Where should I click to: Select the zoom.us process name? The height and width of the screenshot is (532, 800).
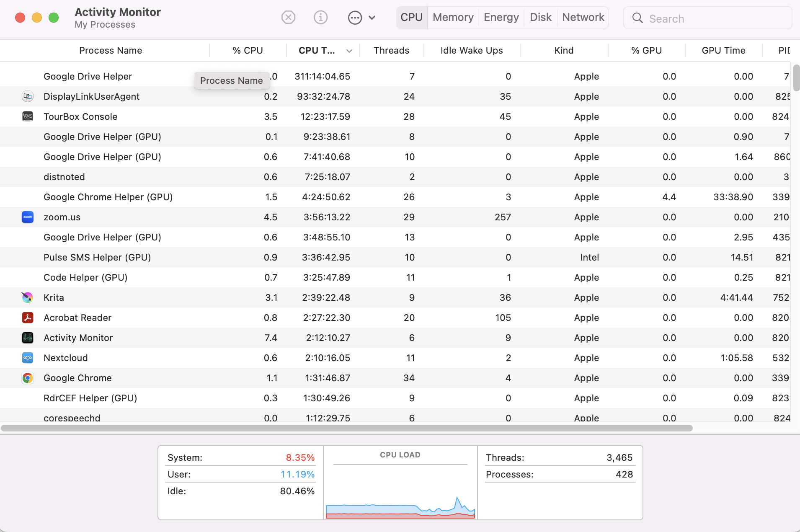pyautogui.click(x=62, y=217)
